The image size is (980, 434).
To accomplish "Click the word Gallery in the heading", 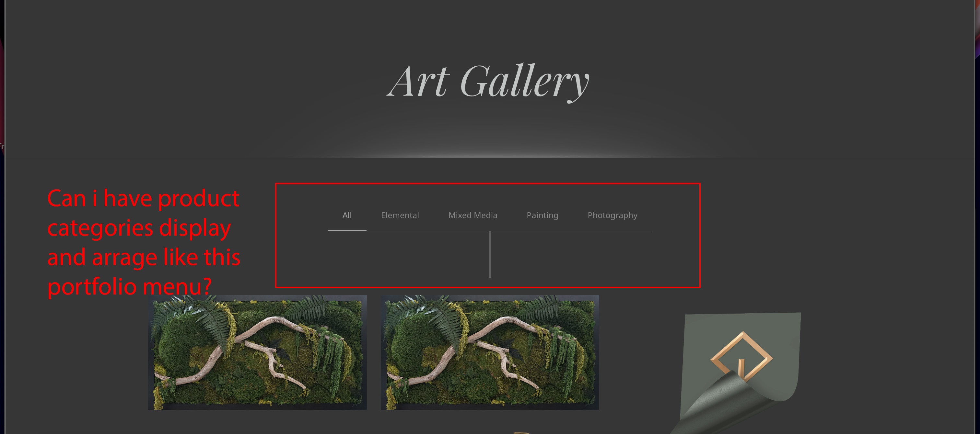I will (525, 82).
